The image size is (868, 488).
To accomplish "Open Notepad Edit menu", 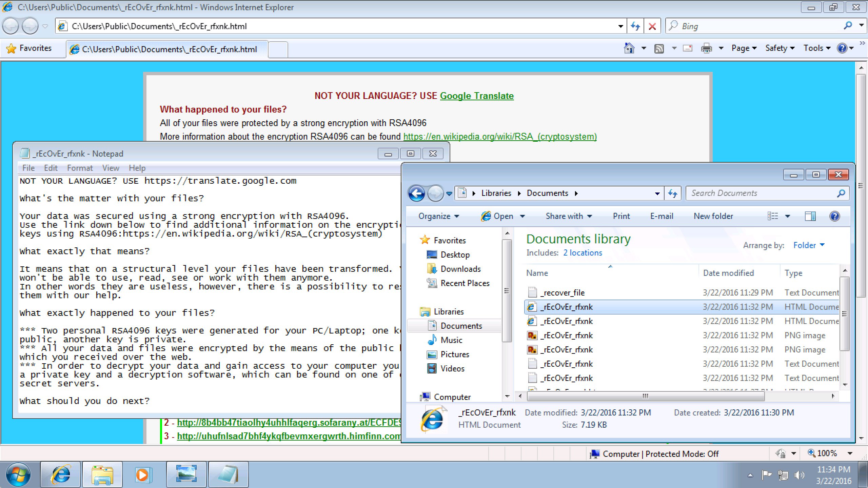I will pos(51,168).
